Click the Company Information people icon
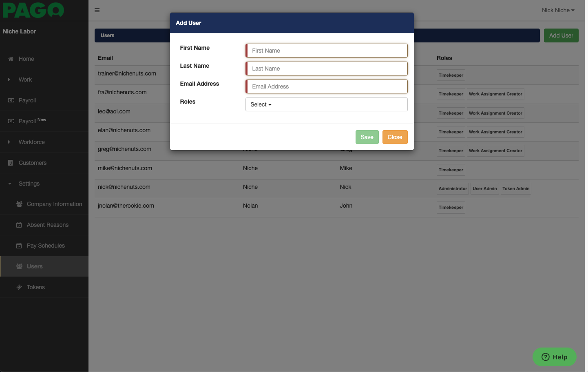 (19, 204)
